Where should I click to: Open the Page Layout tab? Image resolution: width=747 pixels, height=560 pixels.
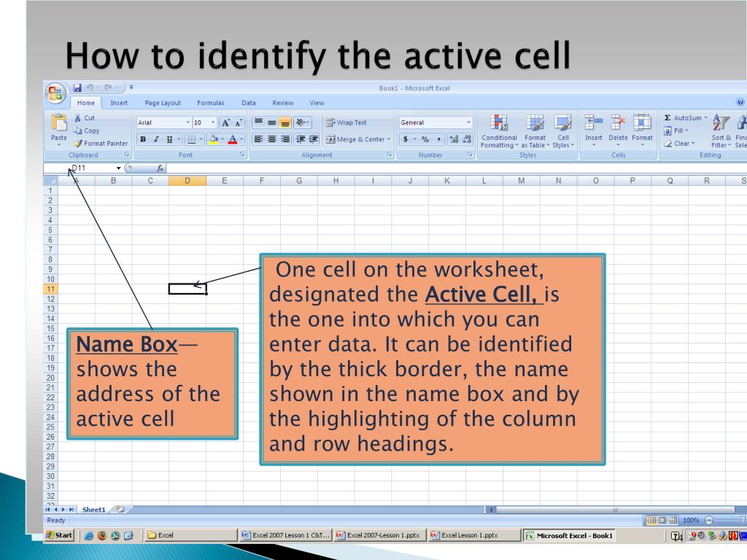point(163,103)
